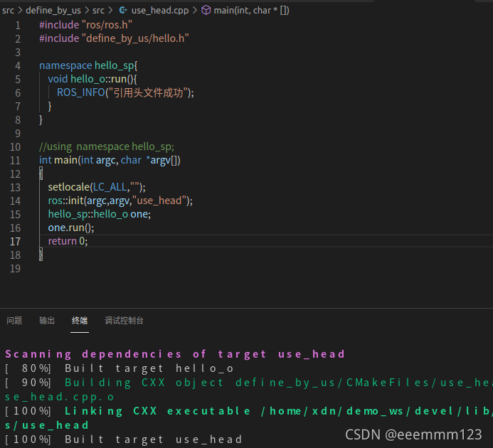The image size is (493, 448).
Task: Click '[ 80%] Built target hello_o' terminal line
Action: coord(119,368)
